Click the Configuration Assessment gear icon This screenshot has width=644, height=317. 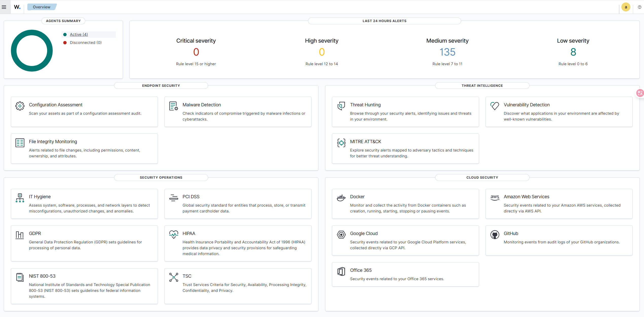pos(20,106)
